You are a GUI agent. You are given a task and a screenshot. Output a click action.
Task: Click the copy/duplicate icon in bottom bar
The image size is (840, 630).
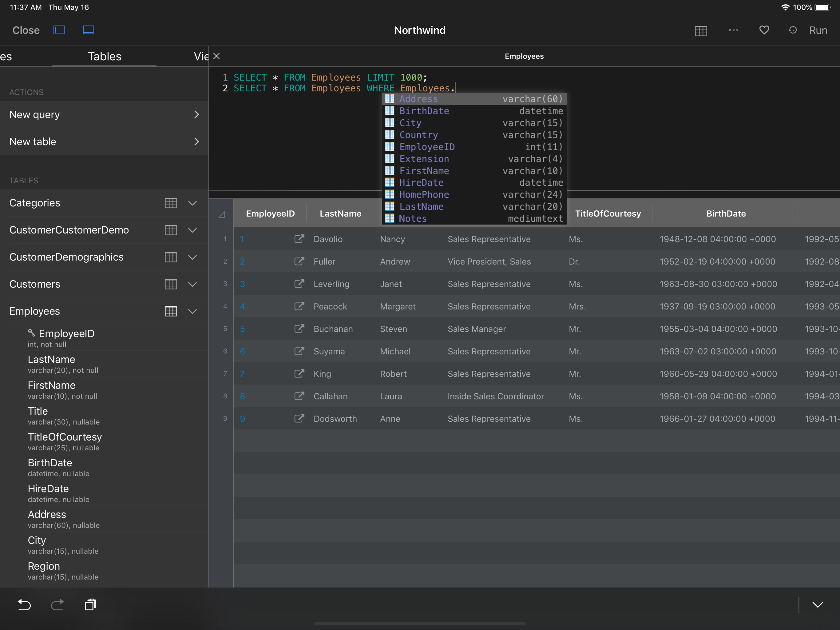90,604
